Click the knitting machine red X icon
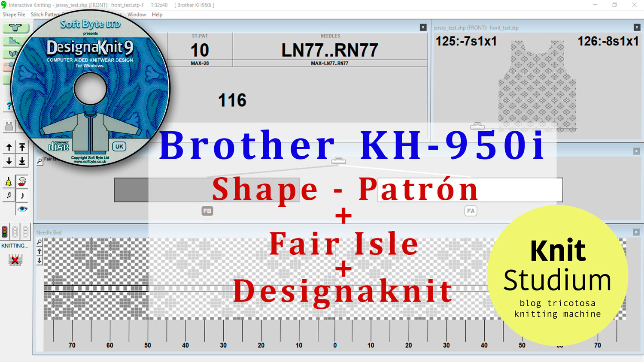Image resolution: width=644 pixels, height=362 pixels. point(15,260)
